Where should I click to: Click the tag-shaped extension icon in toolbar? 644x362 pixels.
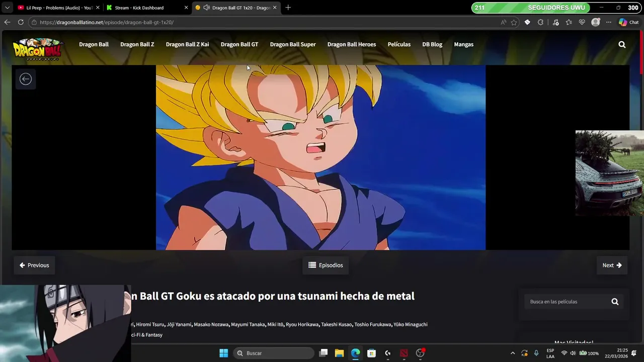[527, 22]
